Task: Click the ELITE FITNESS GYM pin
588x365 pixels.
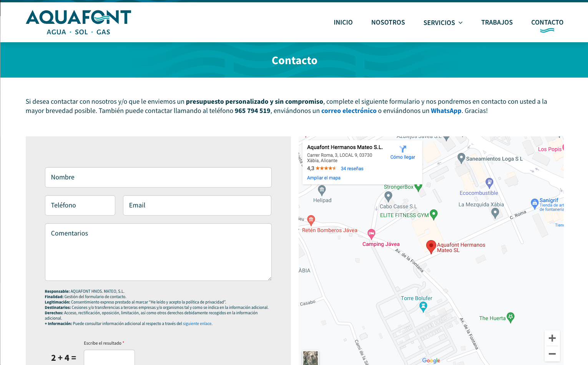Action: tap(434, 214)
